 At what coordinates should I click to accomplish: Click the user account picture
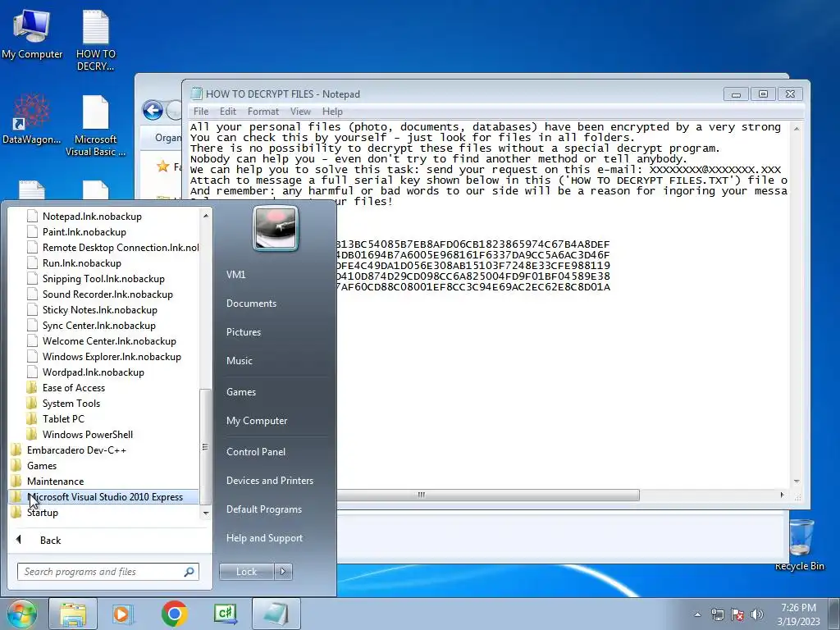tap(276, 228)
